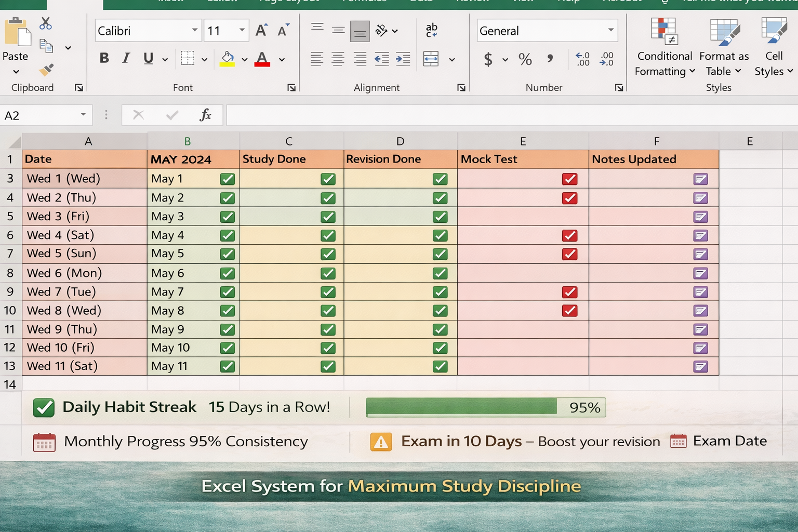Enable Wrap Text
The height and width of the screenshot is (532, 798).
pyautogui.click(x=432, y=30)
